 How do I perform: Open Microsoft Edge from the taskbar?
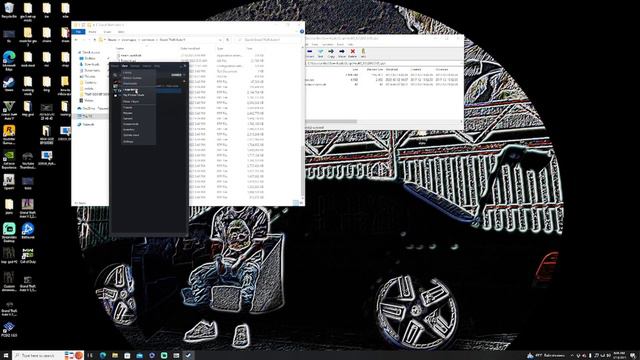102,356
